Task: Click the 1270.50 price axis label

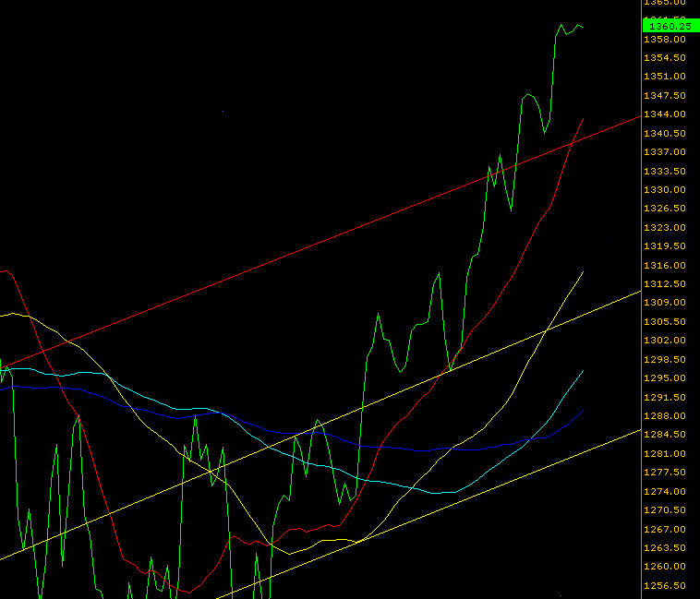Action: (665, 510)
